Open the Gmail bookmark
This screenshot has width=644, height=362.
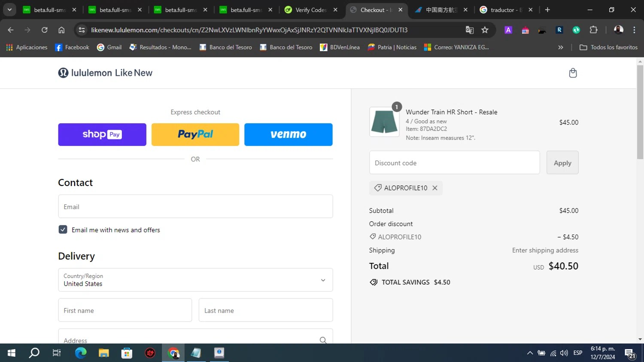click(x=109, y=47)
